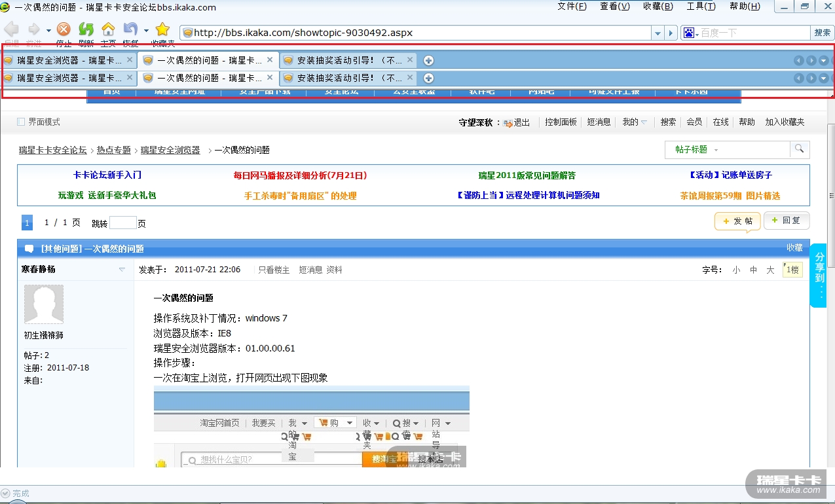This screenshot has height=504, width=835.
Task: Click the browser Back arrow button
Action: (x=12, y=29)
